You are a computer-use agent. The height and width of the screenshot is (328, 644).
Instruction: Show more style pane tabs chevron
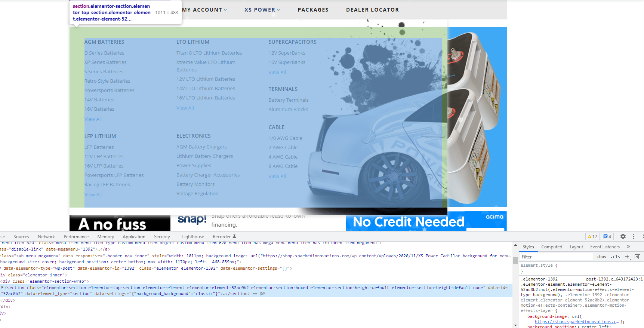[x=628, y=246]
